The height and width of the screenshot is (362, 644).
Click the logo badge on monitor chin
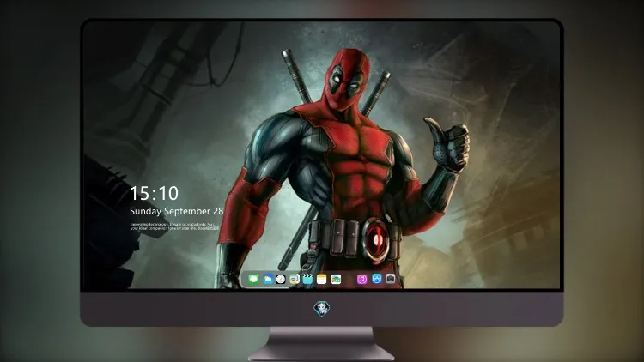322,309
